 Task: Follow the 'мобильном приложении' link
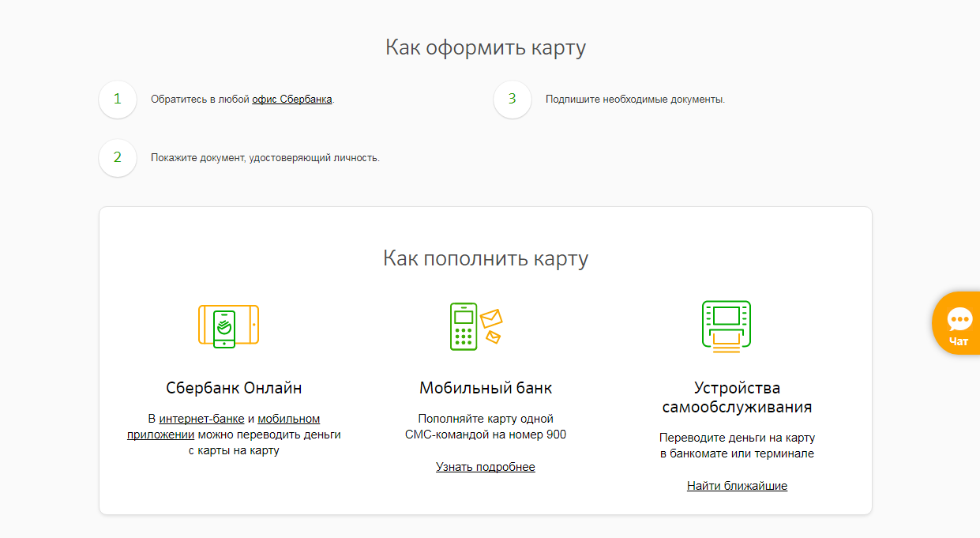[223, 427]
